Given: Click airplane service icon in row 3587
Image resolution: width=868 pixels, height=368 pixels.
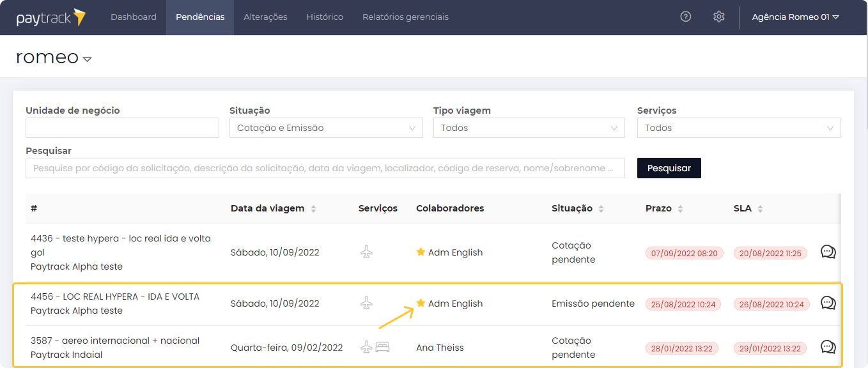Looking at the screenshot, I should [366, 348].
